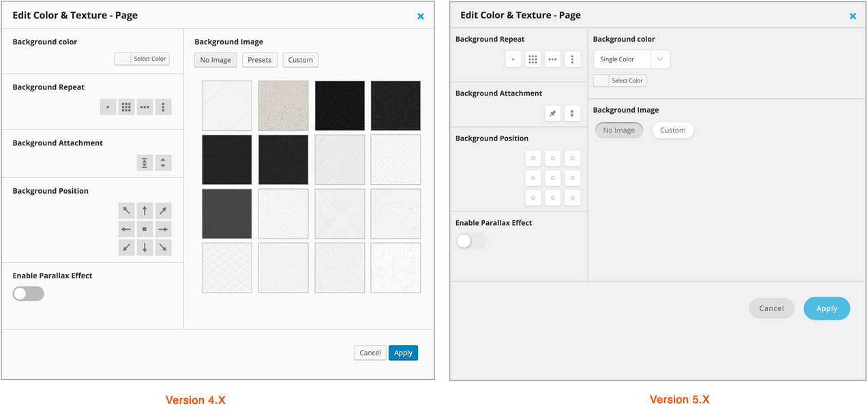Select bottom-left position radio in Version 5.X

pyautogui.click(x=533, y=198)
